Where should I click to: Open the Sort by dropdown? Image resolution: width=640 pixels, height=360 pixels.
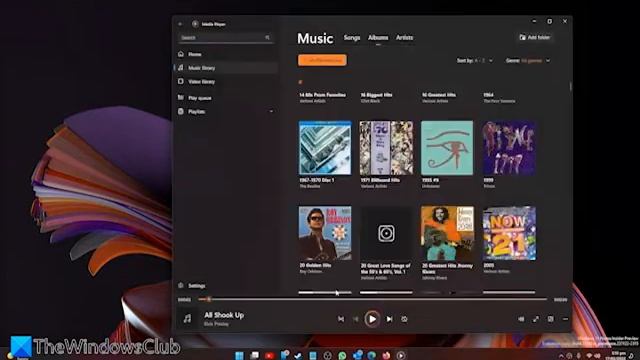[474, 61]
